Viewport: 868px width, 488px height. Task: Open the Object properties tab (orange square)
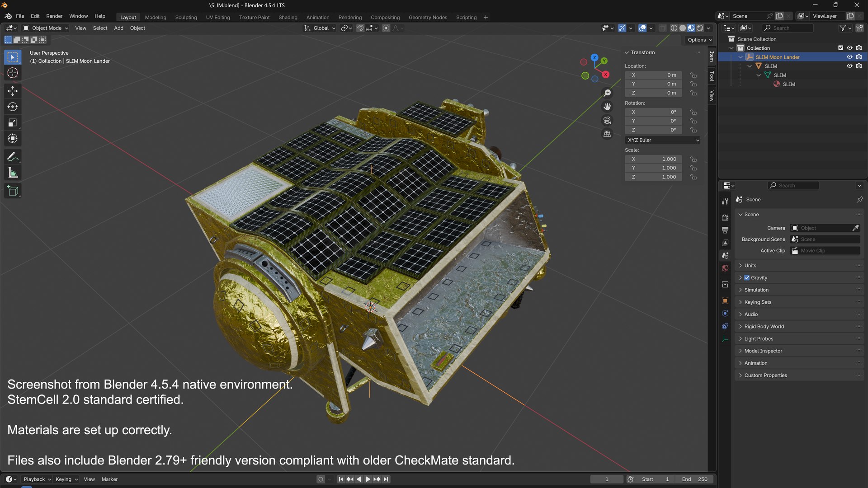pyautogui.click(x=725, y=300)
